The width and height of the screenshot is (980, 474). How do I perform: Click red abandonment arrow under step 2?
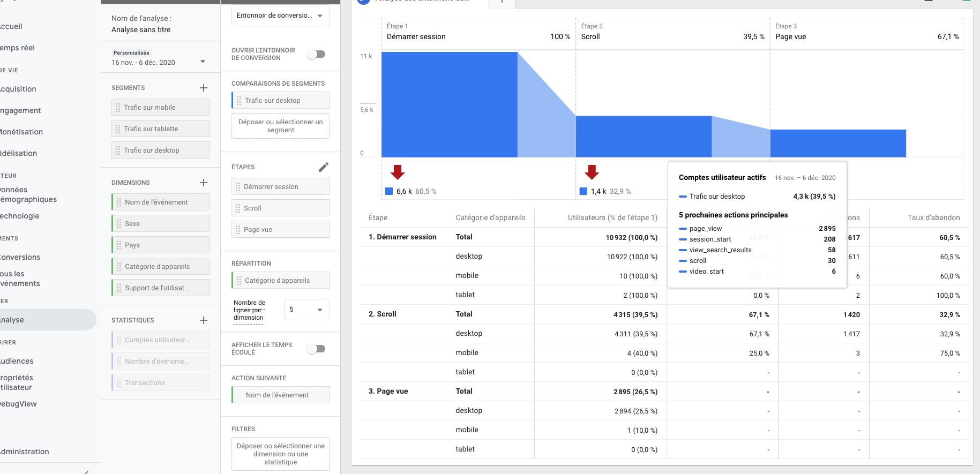coord(592,172)
